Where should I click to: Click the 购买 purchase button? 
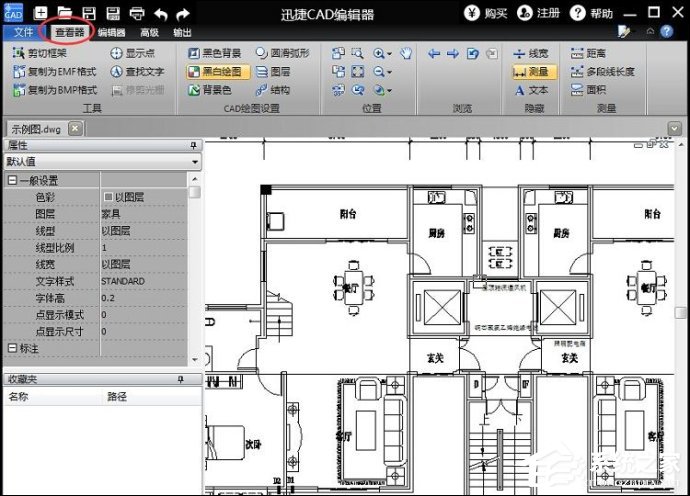click(486, 13)
